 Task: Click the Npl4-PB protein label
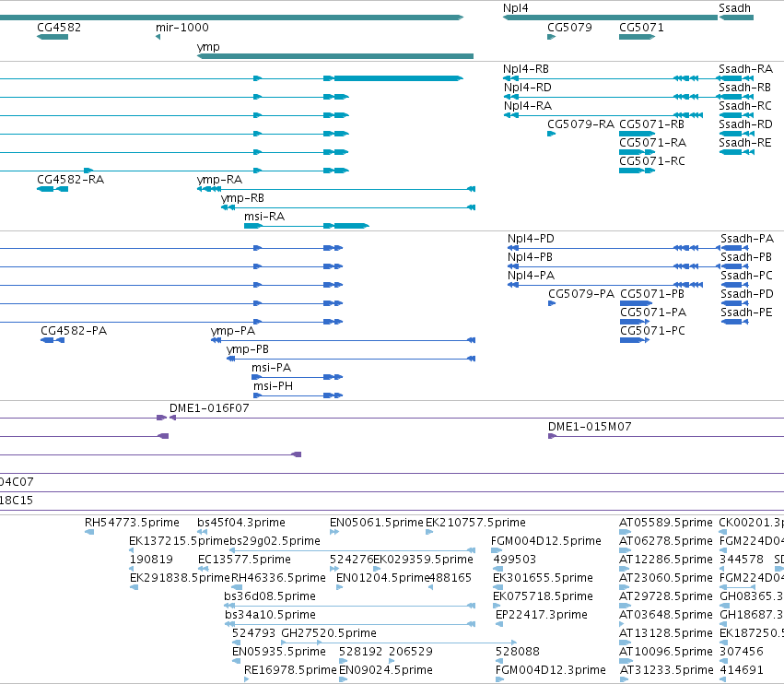530,257
